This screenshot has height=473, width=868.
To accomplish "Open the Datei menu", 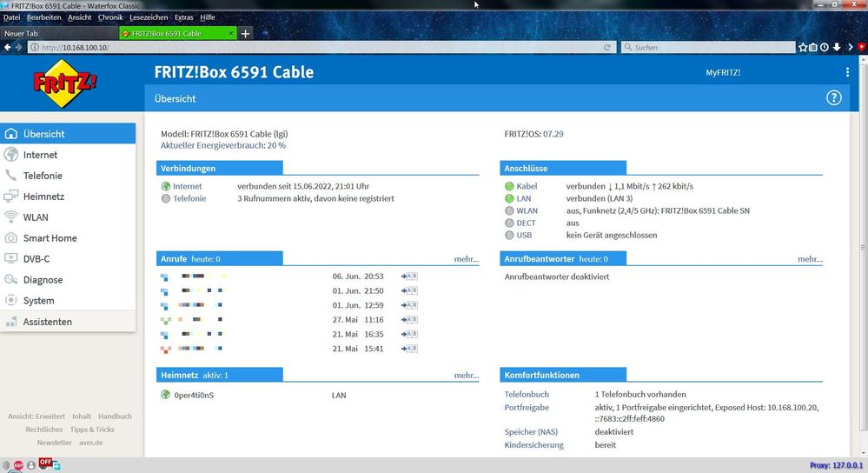I will tap(11, 17).
